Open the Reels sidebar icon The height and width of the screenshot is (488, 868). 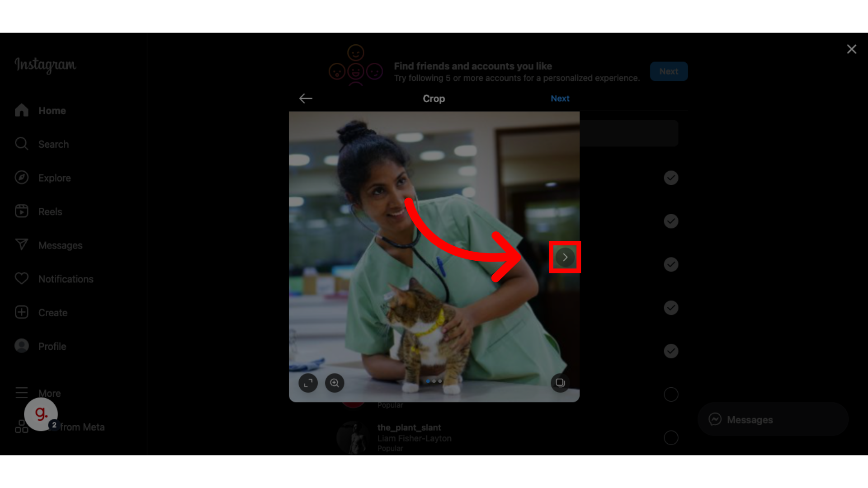click(x=22, y=211)
